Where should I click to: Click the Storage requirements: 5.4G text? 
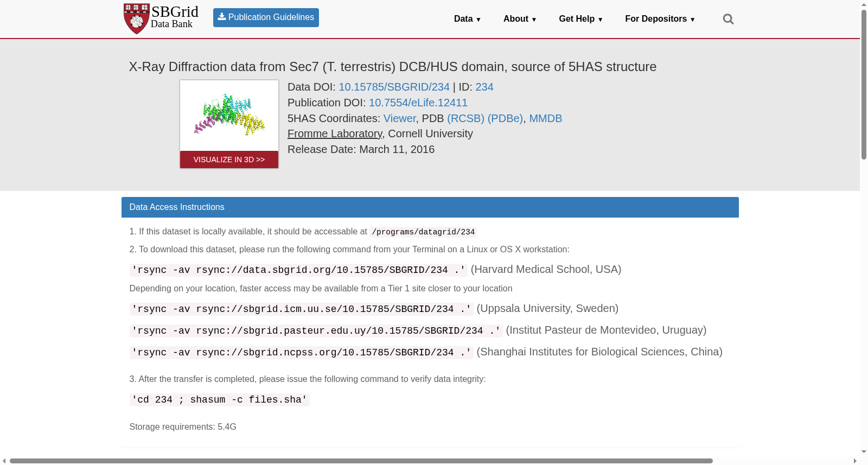click(183, 427)
